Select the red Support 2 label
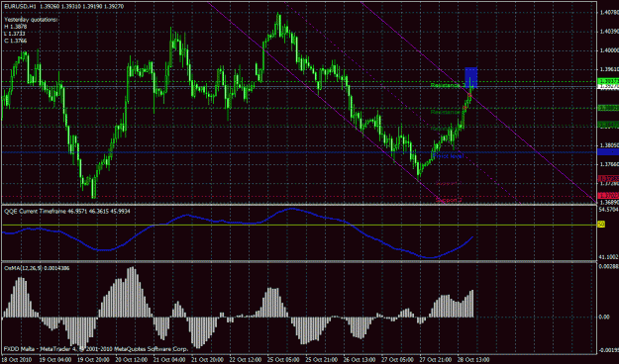The width and height of the screenshot is (619, 364). click(x=449, y=200)
